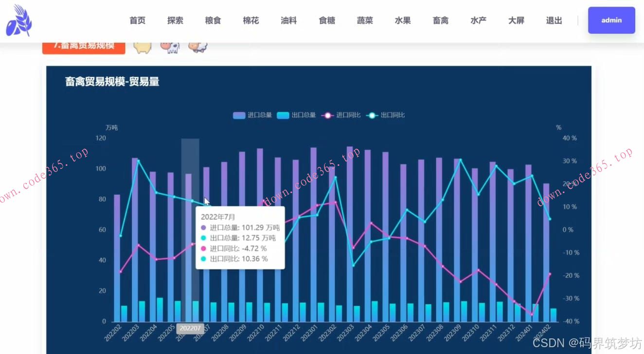Click the 畜禽贸易规模-贸易量 chart title

[x=112, y=82]
